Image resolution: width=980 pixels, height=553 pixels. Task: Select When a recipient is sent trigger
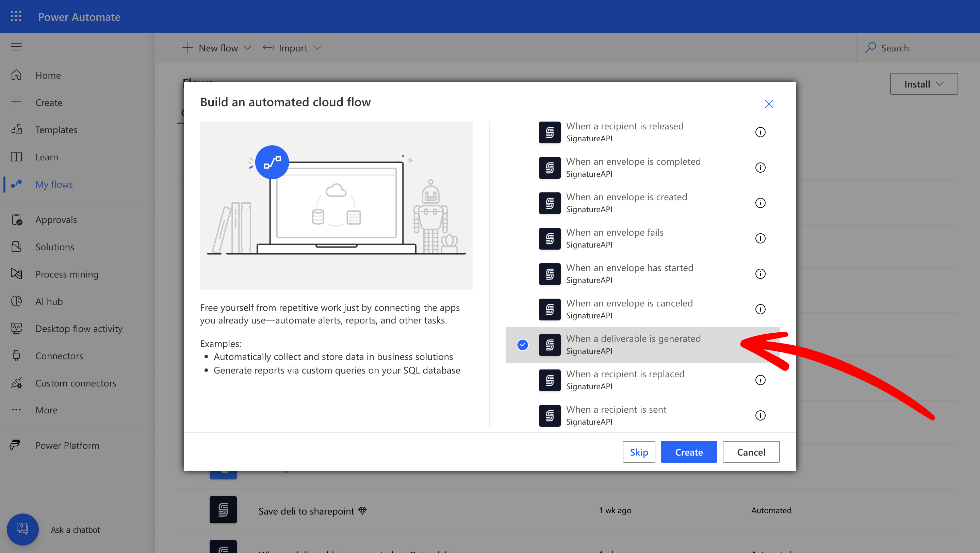pos(616,415)
